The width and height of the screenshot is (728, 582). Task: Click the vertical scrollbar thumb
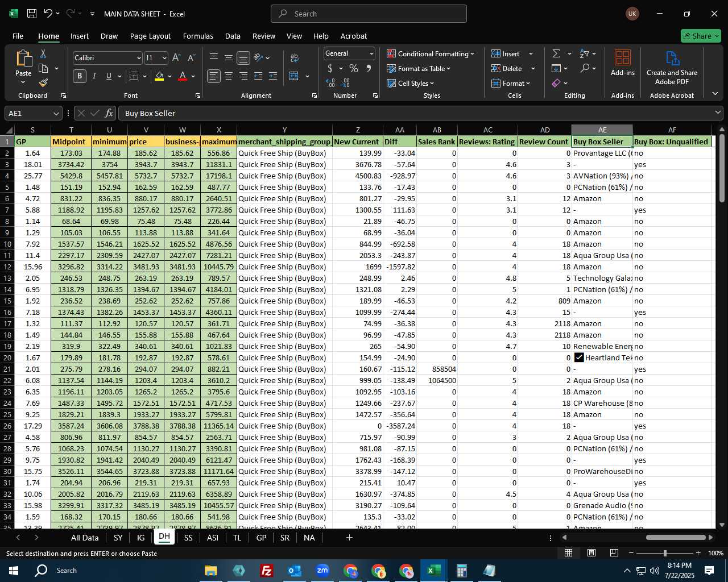[x=722, y=168]
